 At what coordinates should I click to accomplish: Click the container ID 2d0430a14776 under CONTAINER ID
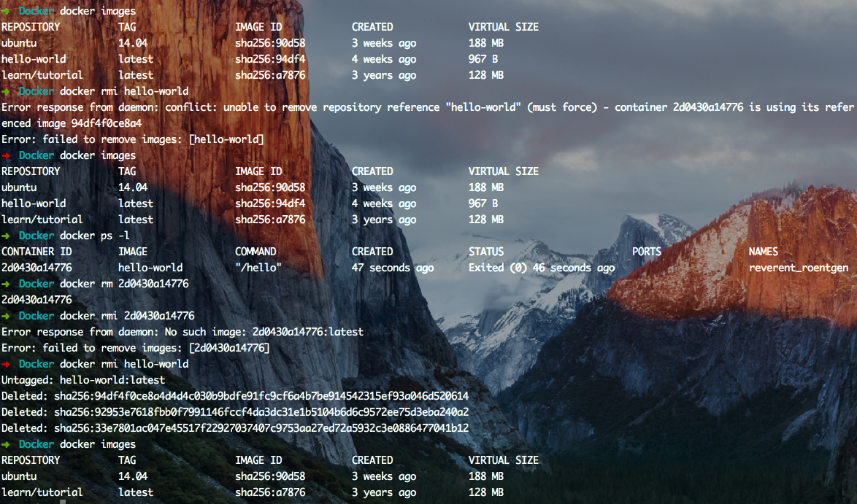(36, 268)
